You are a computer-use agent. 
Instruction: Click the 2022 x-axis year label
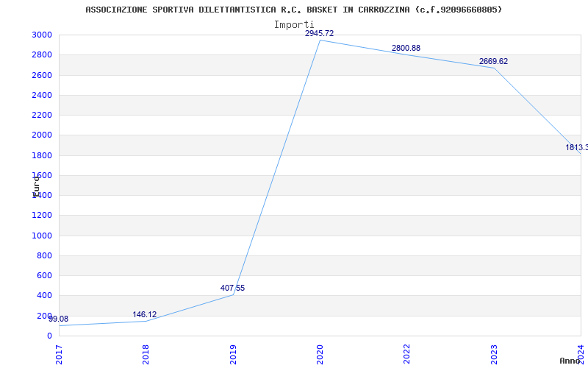point(407,354)
